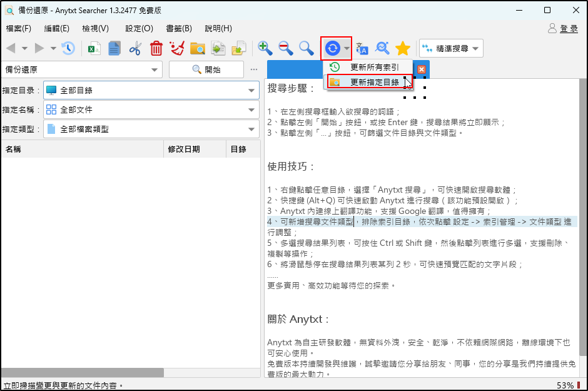Click the search keyword input field
Viewport: 588px width, 391px height.
tap(75, 69)
